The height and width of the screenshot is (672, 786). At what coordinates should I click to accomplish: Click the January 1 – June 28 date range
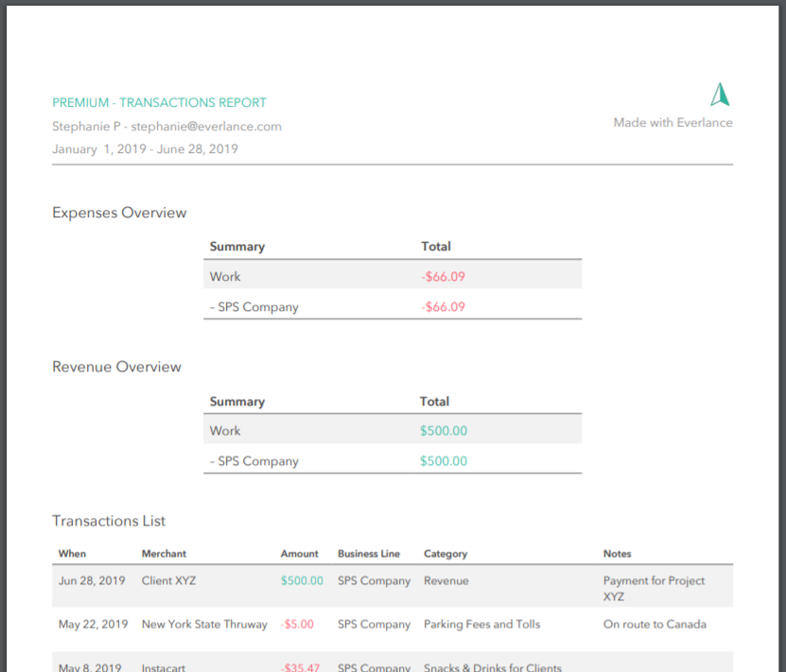pos(145,149)
